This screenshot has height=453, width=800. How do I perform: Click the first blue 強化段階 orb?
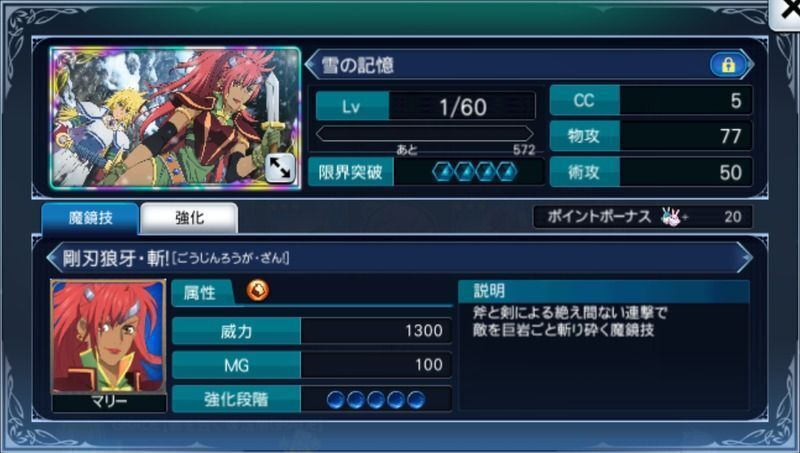pos(336,399)
